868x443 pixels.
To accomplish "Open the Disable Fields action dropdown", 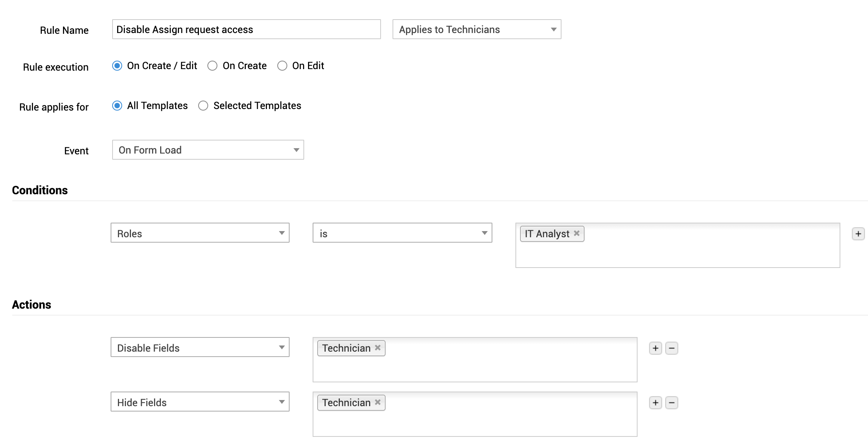I will pyautogui.click(x=200, y=347).
